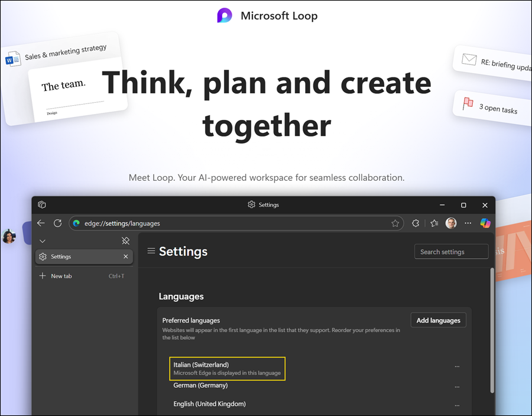Go back with the browser back arrow
The height and width of the screenshot is (416, 532).
pyautogui.click(x=41, y=223)
